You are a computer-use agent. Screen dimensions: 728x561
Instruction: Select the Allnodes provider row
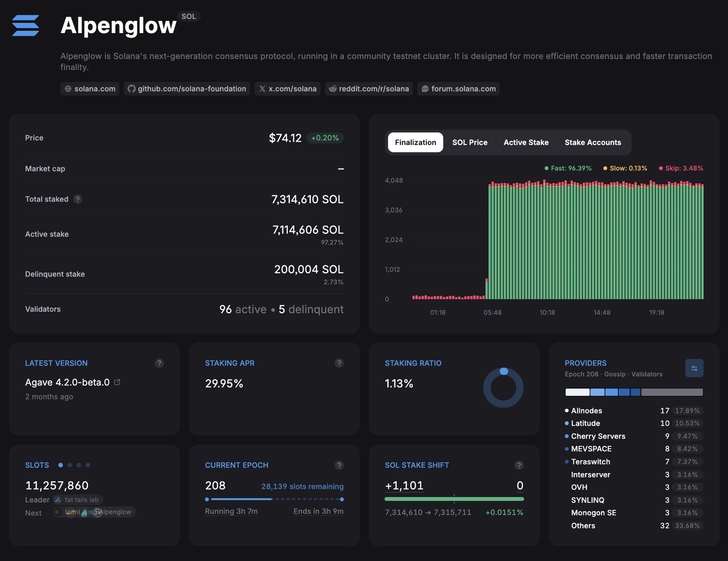634,411
